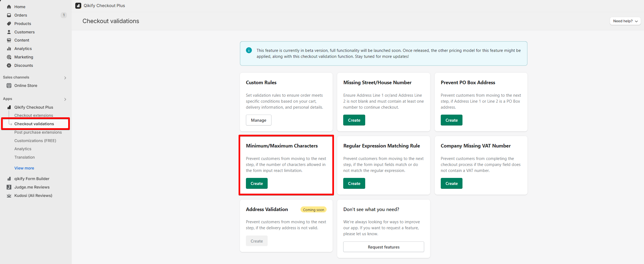This screenshot has height=264, width=644.
Task: Open Translation sub-item
Action: [24, 157]
